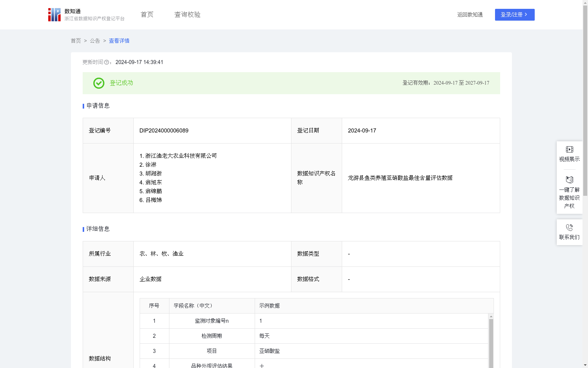Click the 示例数据 column header
This screenshot has width=588, height=368.
[374, 306]
